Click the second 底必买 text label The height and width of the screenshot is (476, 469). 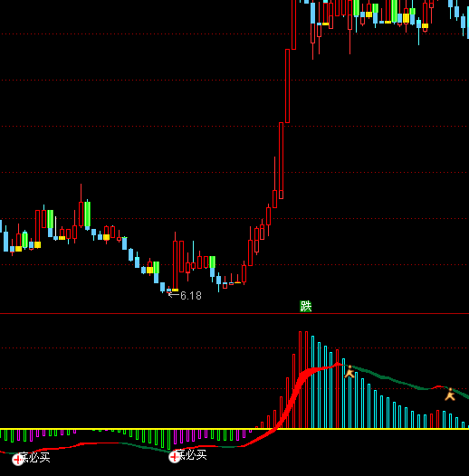pyautogui.click(x=191, y=455)
